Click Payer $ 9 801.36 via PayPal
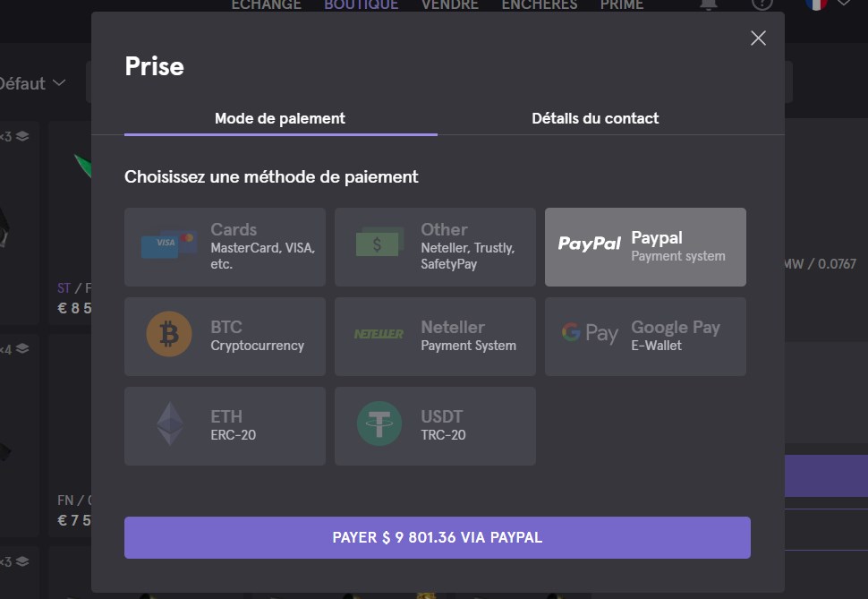The height and width of the screenshot is (599, 868). [x=437, y=537]
